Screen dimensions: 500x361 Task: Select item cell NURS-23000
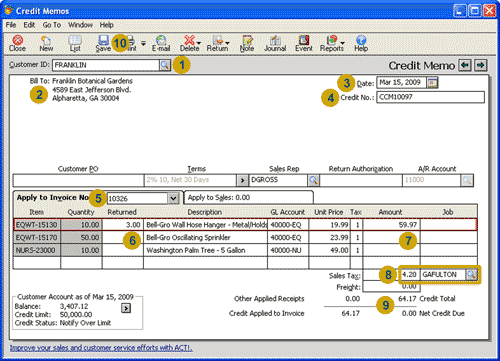[x=37, y=250]
